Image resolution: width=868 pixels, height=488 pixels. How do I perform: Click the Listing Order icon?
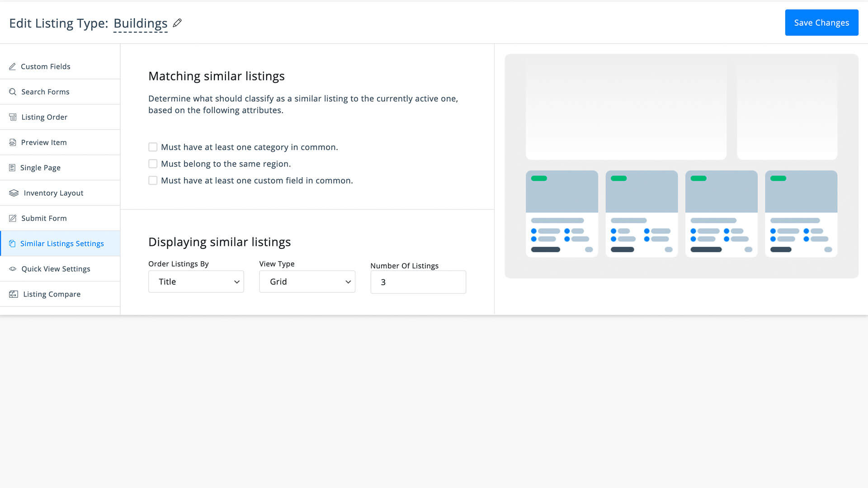pyautogui.click(x=13, y=117)
